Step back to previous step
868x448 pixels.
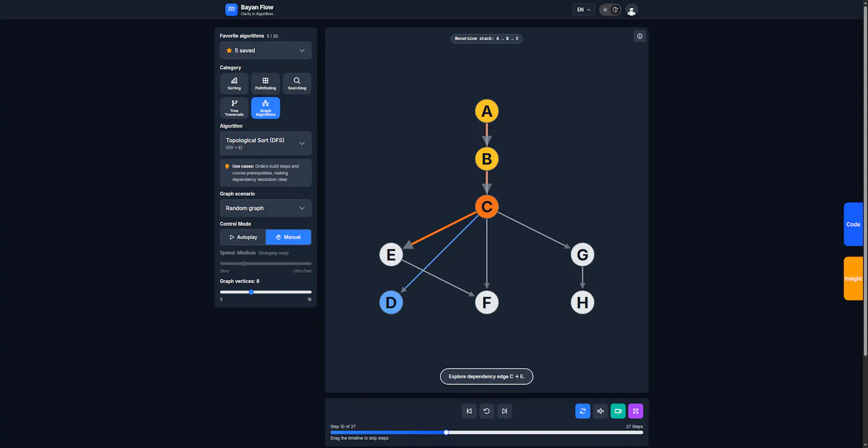469,411
